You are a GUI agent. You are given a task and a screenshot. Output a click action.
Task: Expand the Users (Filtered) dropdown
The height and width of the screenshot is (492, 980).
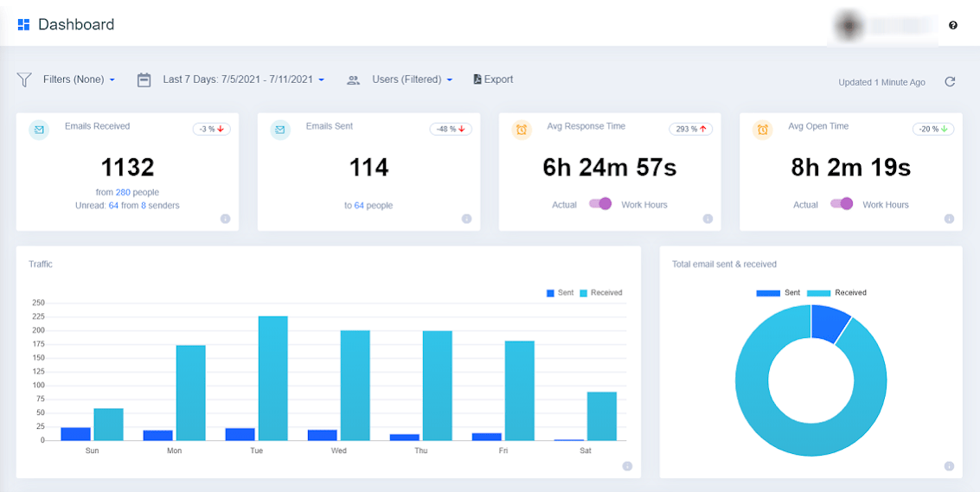tap(412, 80)
